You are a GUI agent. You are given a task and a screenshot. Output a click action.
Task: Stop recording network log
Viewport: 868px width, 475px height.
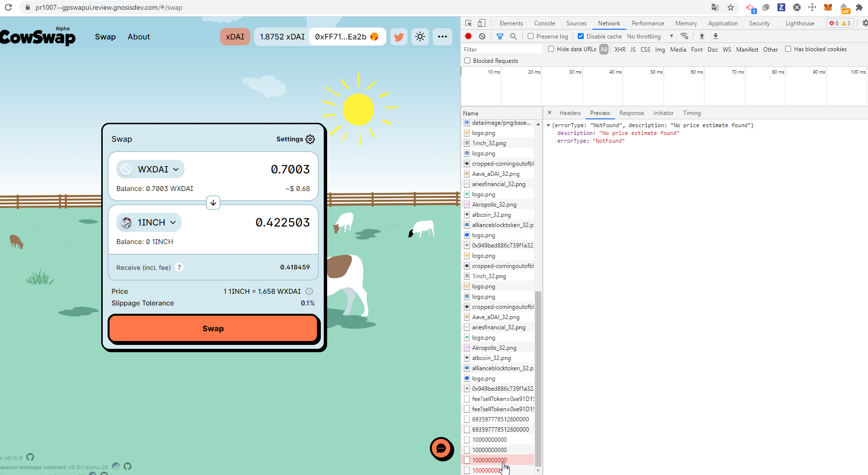point(468,36)
